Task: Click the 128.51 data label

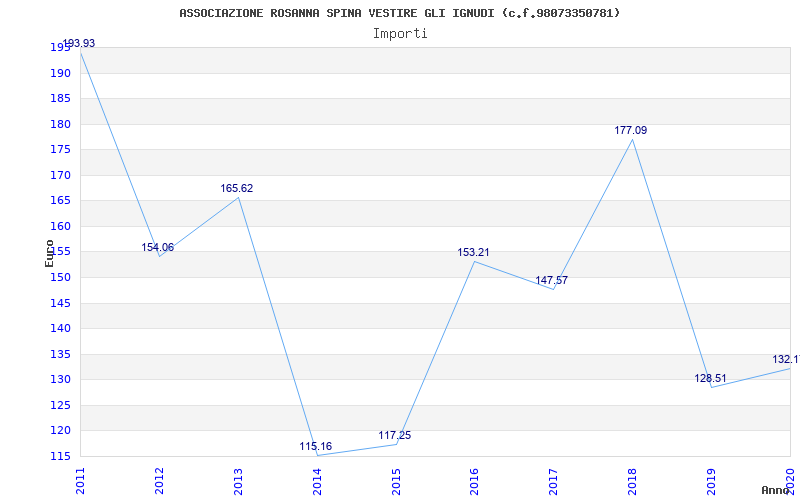Action: pos(710,378)
